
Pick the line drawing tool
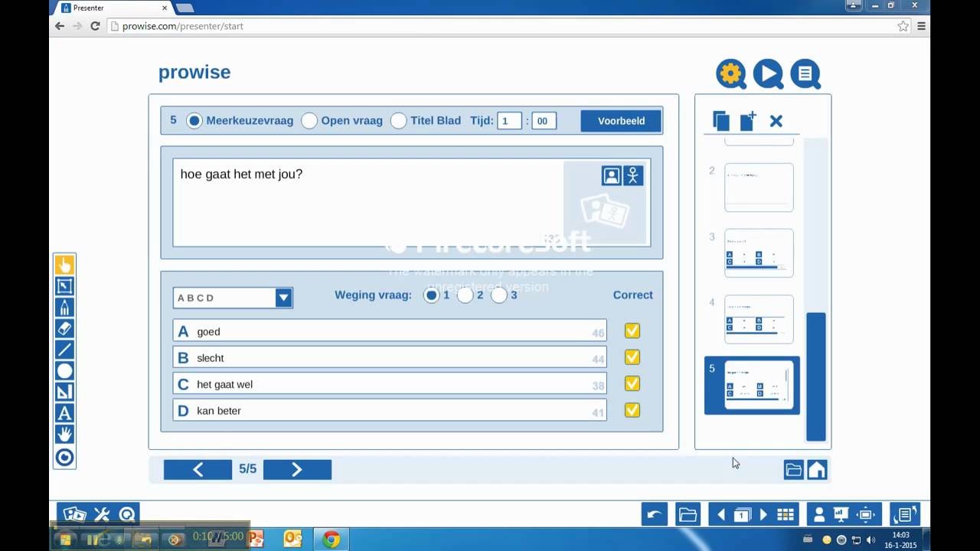click(65, 349)
